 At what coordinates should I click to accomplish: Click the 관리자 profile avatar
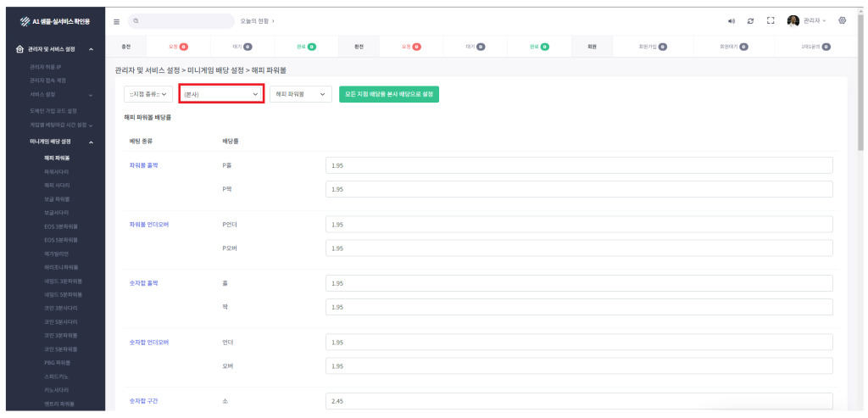pos(793,20)
